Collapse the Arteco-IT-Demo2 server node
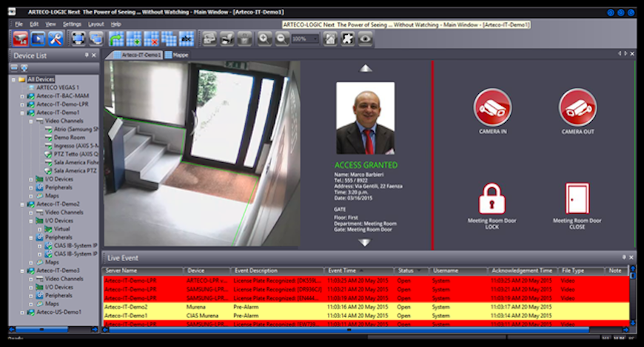644x347 pixels. (x=22, y=204)
